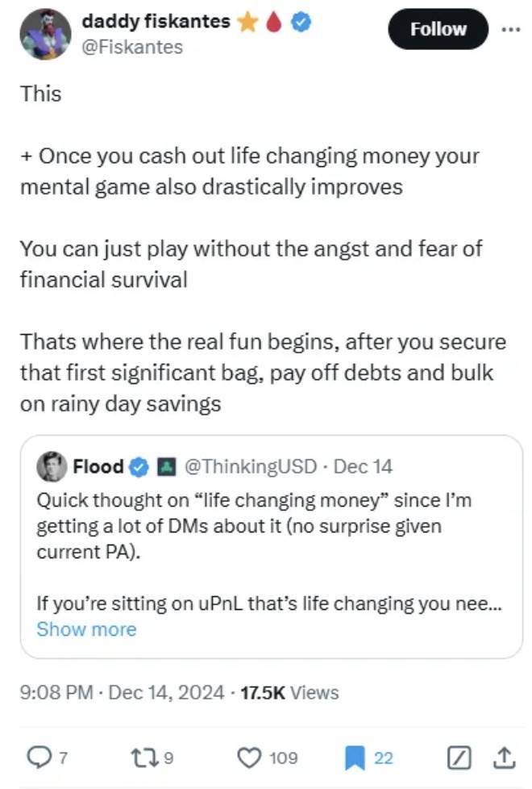This screenshot has width=532, height=789.
Task: Expand quoted tweet with Show more
Action: click(86, 629)
